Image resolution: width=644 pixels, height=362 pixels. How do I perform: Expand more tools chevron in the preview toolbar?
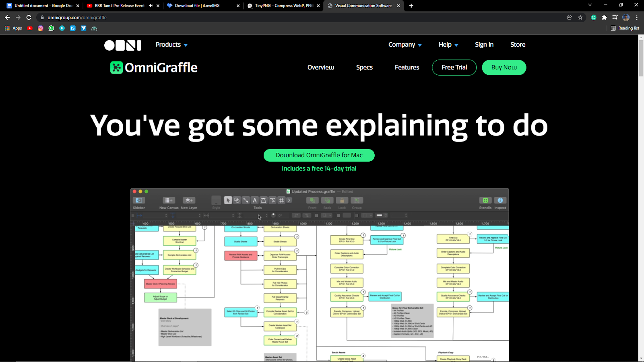289,200
